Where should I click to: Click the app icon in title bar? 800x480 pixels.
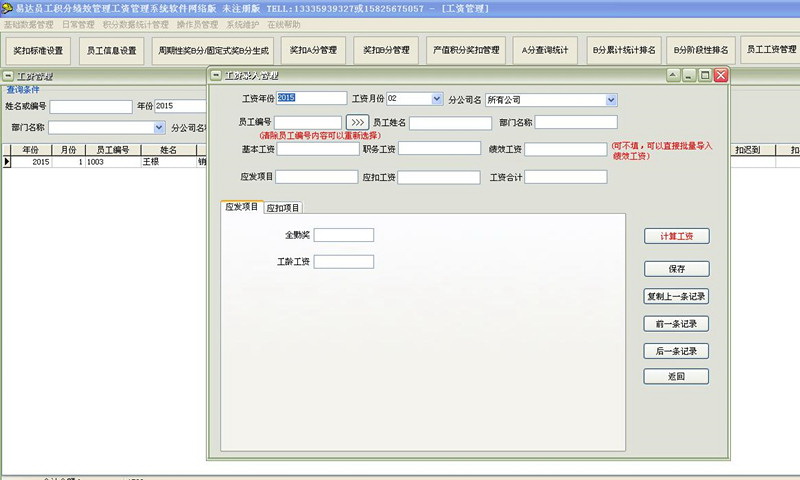(7, 8)
